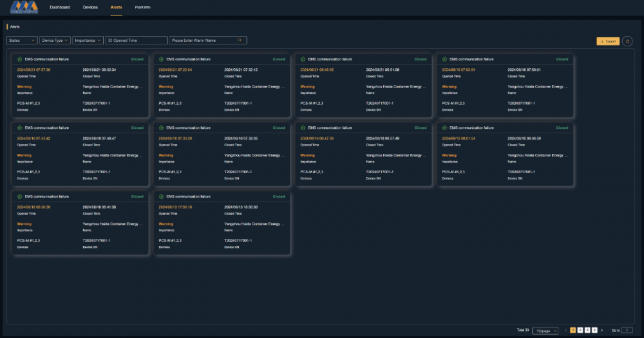Click the Go to page number field
Screen dimensions: 644x338
click(x=627, y=330)
